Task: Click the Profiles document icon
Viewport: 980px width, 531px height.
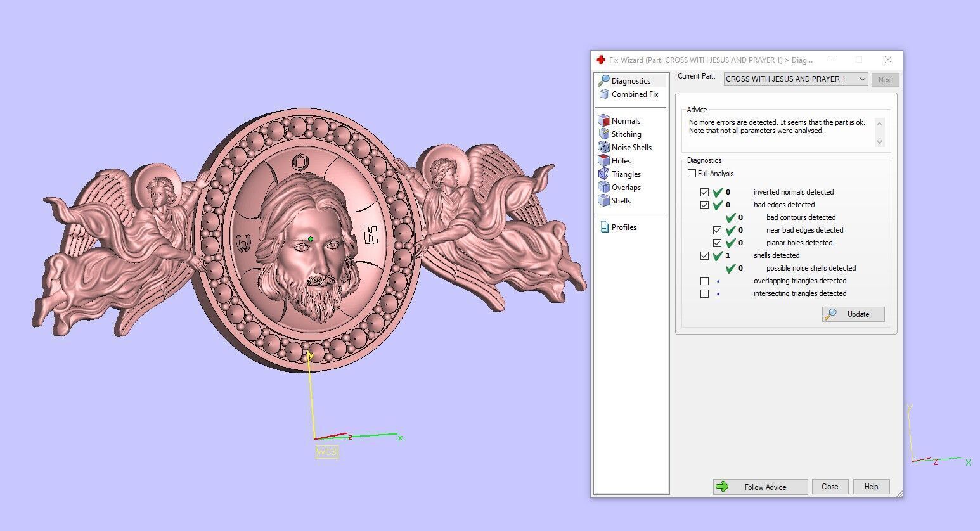Action: pos(604,227)
